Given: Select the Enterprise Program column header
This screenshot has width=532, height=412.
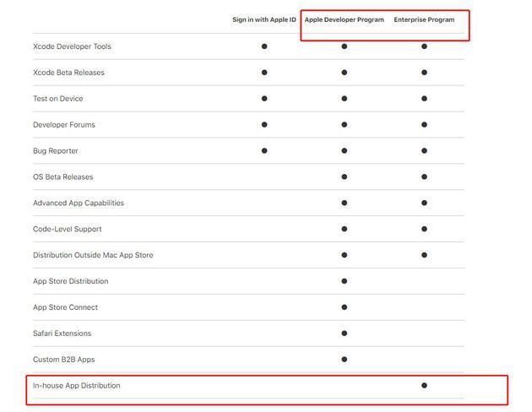Looking at the screenshot, I should point(424,19).
